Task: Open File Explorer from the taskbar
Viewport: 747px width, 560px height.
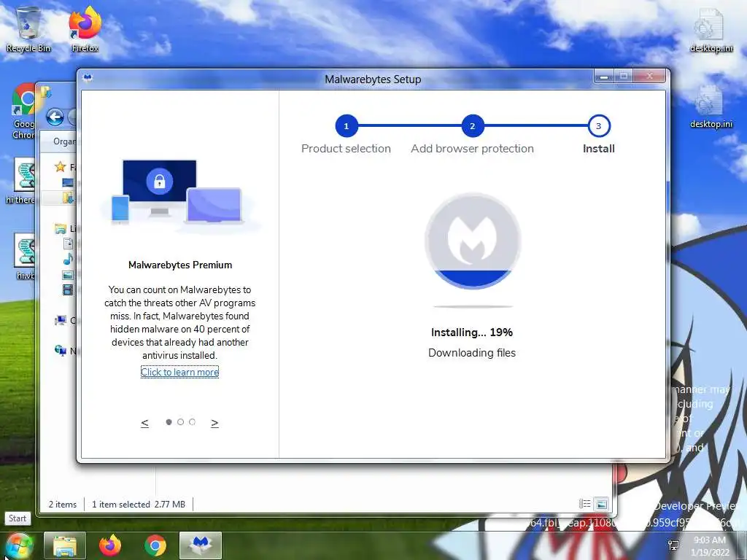Action: [65, 545]
